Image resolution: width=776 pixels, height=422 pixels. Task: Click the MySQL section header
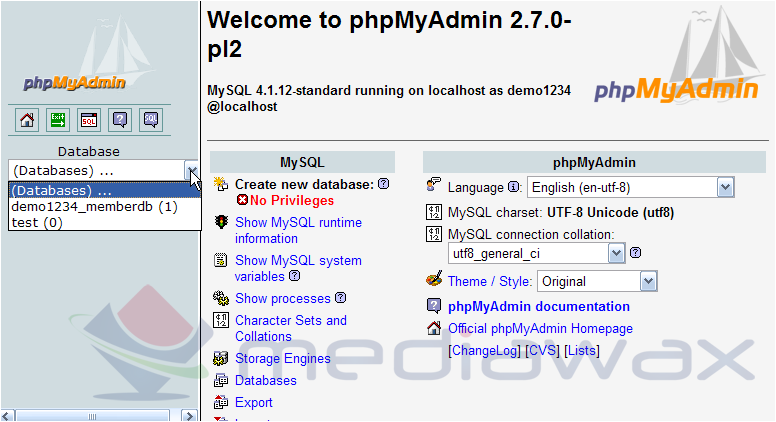pos(302,162)
